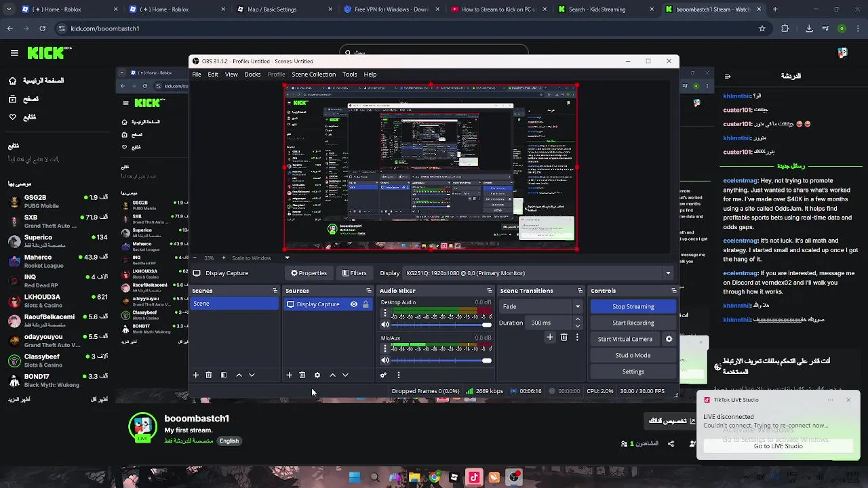Open OBS View menu
The image size is (868, 488).
pos(231,75)
